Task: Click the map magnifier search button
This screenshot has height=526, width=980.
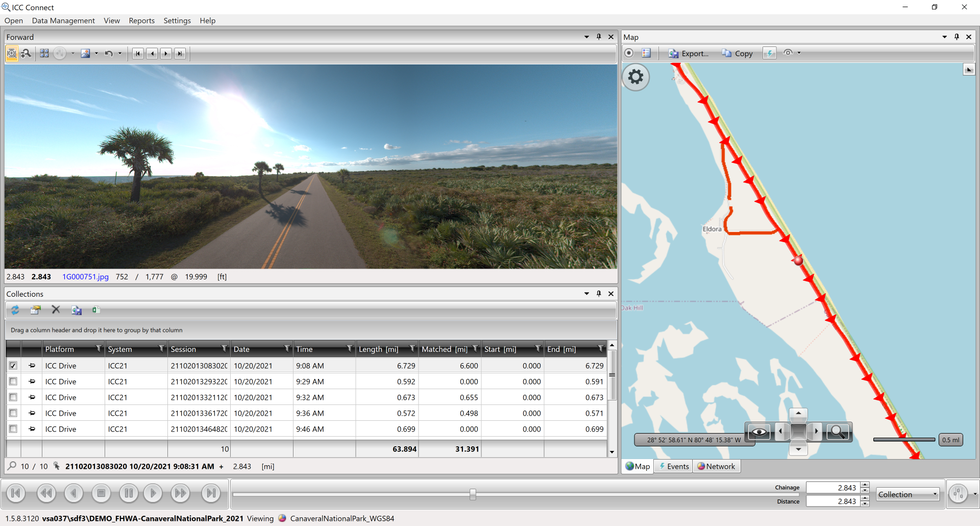Action: click(837, 432)
